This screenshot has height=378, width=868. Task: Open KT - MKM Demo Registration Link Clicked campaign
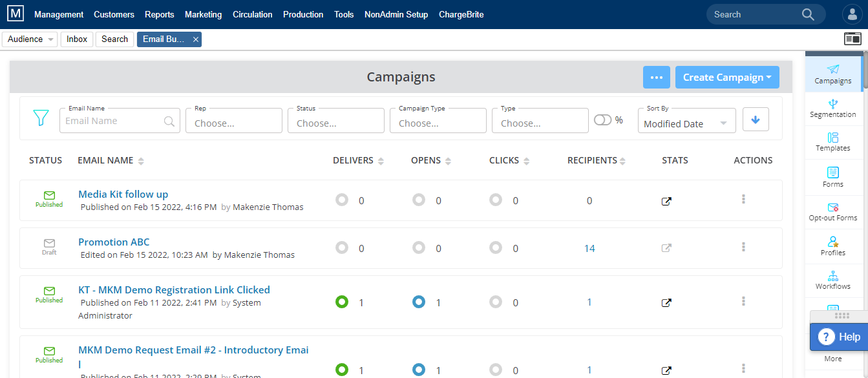(174, 290)
